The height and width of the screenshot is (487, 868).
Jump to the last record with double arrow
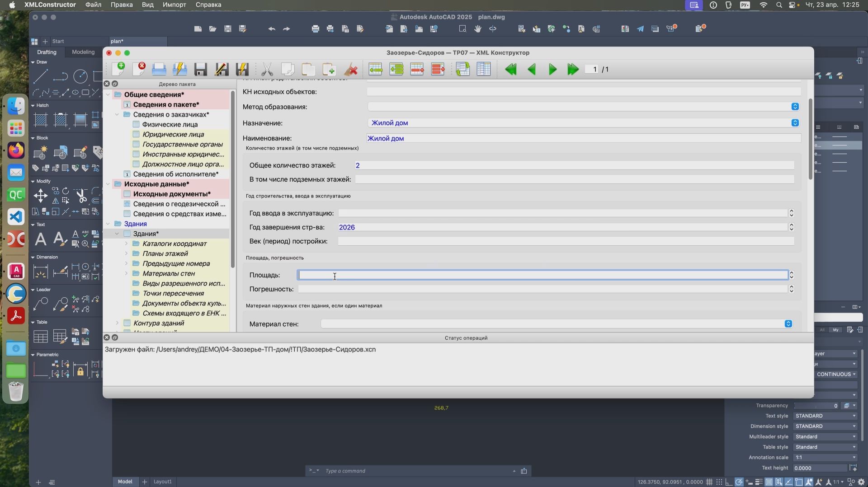tap(572, 69)
